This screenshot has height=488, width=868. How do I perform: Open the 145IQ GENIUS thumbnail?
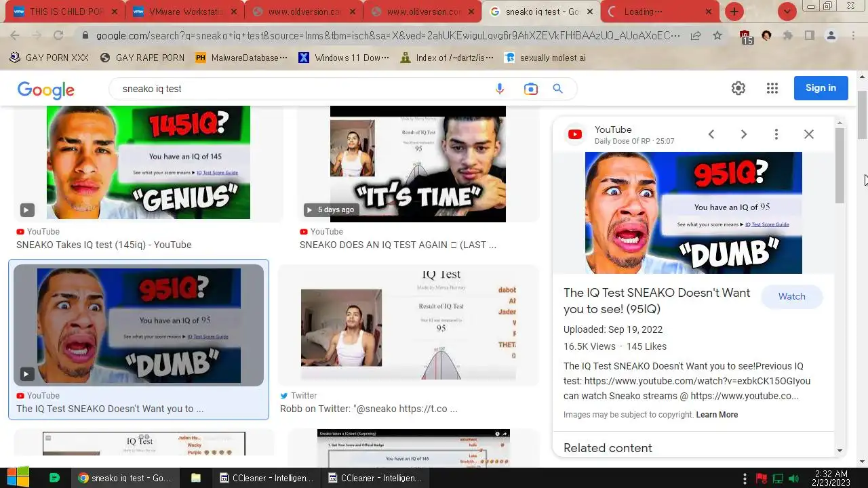tap(148, 163)
